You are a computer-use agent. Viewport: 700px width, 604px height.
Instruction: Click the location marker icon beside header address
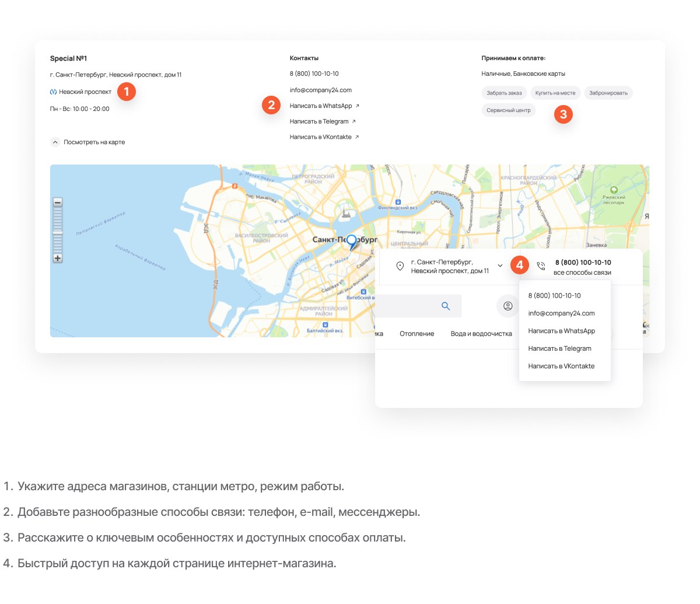400,266
